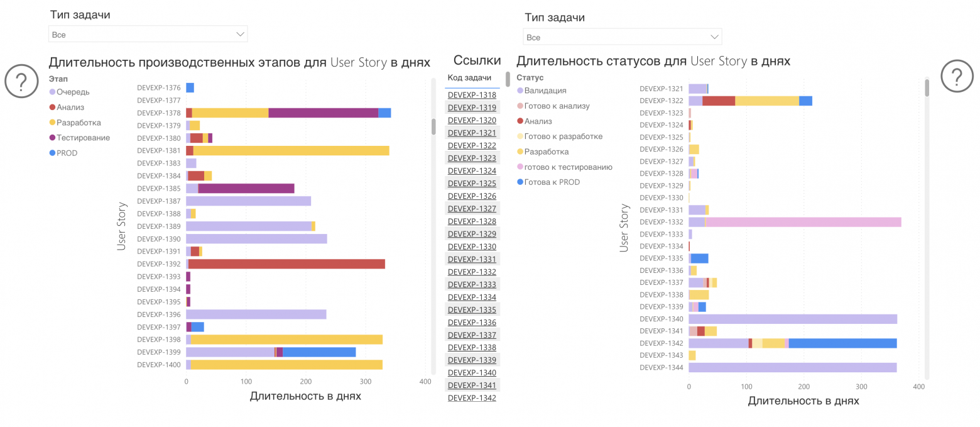Click the left question mark help icon
Image resolution: width=980 pixels, height=427 pixels.
21,82
